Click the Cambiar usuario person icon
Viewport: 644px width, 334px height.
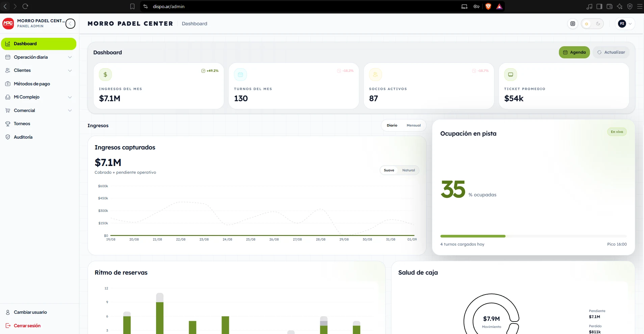(8, 312)
